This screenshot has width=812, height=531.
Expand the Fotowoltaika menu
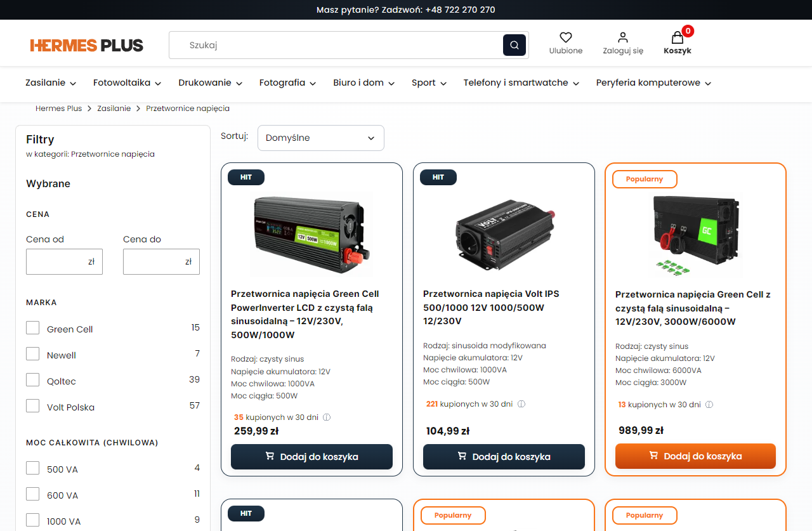click(127, 82)
